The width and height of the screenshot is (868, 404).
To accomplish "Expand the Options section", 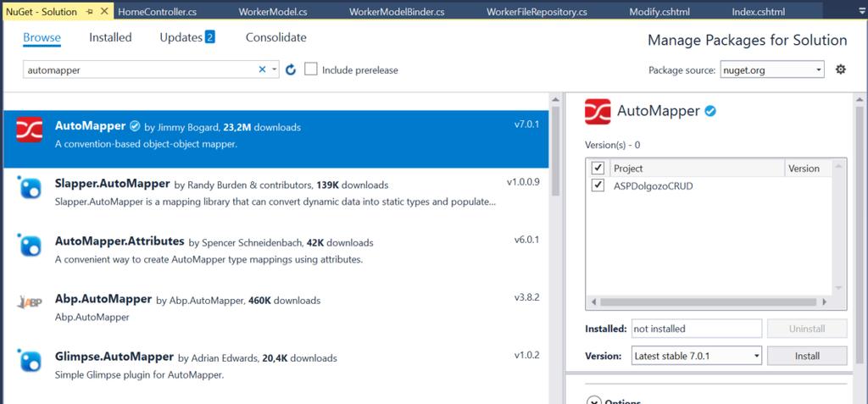I will point(593,401).
